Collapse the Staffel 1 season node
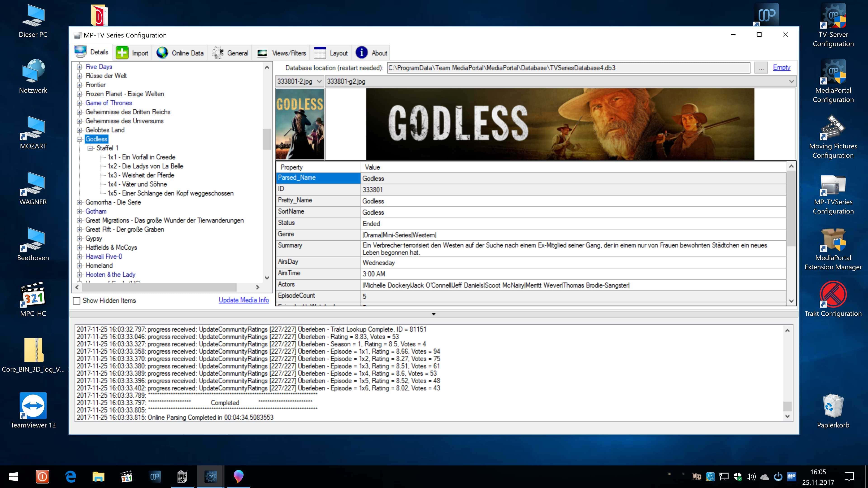 pyautogui.click(x=90, y=148)
